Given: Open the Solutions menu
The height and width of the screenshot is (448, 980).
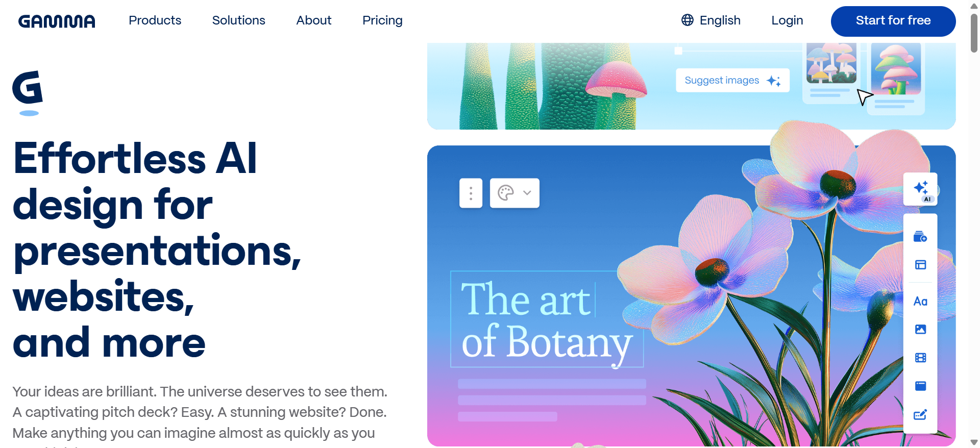Looking at the screenshot, I should coord(239,20).
